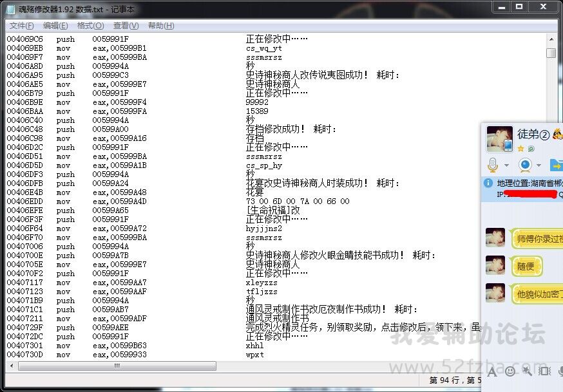Click the operand 00599AEE
The height and width of the screenshot is (392, 563).
pos(111,328)
